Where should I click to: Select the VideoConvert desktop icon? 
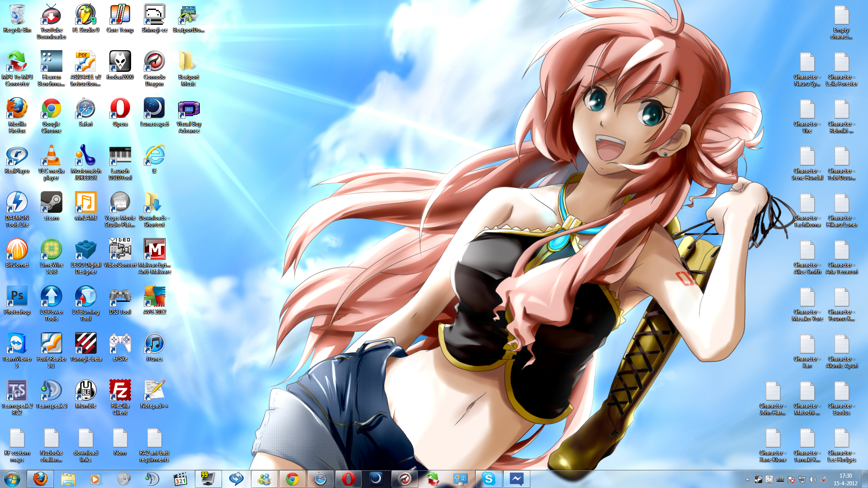click(120, 253)
